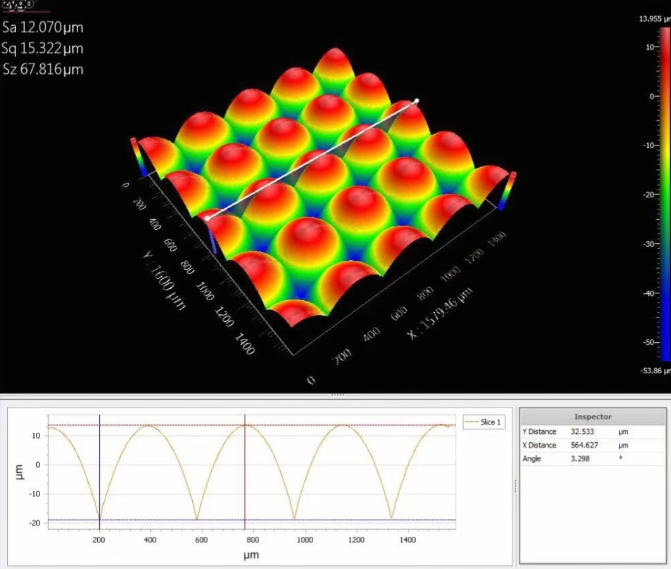The width and height of the screenshot is (671, 569).
Task: Click the -53.86 µm minimum scale label
Action: [x=655, y=370]
